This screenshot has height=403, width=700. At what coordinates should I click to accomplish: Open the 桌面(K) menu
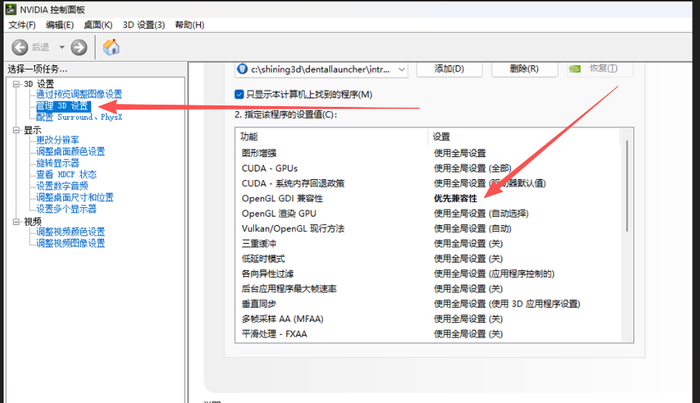(x=98, y=25)
